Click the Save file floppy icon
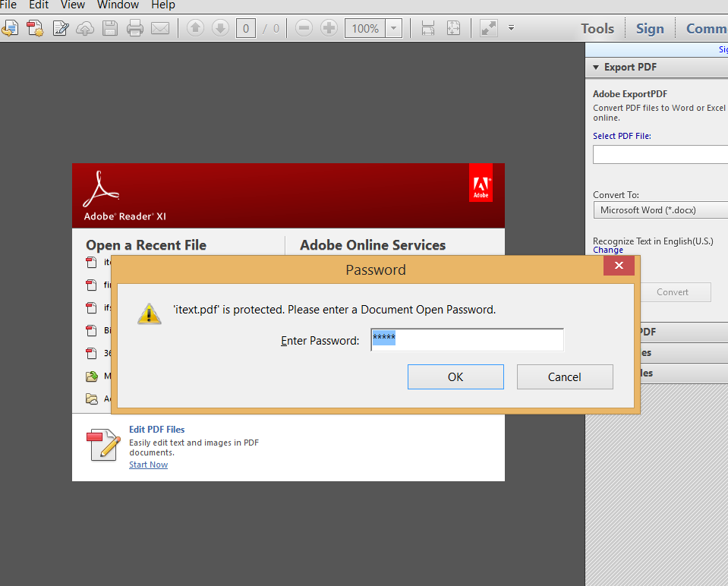 click(110, 29)
